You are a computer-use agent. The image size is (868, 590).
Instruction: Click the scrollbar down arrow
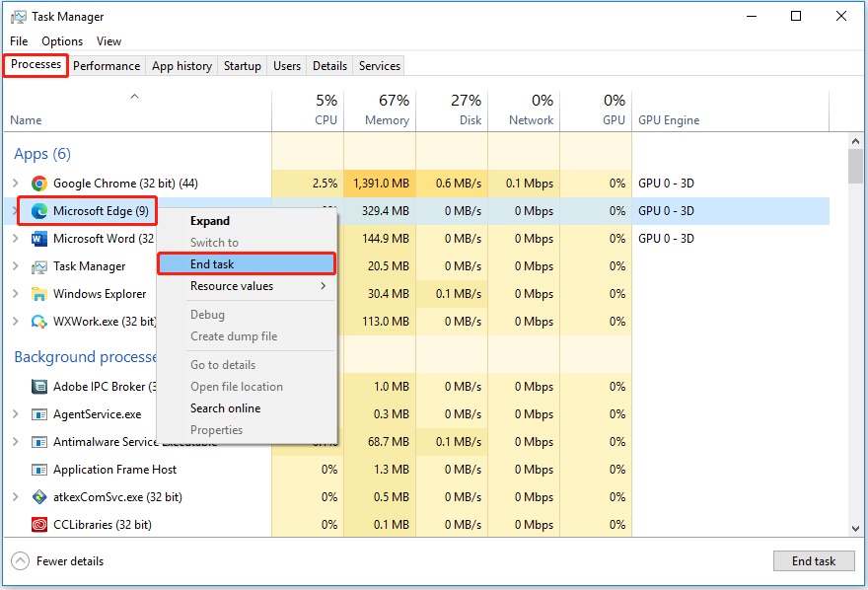click(x=855, y=529)
